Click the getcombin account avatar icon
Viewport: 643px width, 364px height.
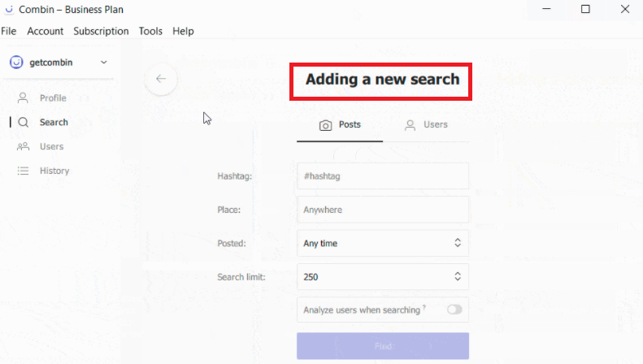[16, 63]
